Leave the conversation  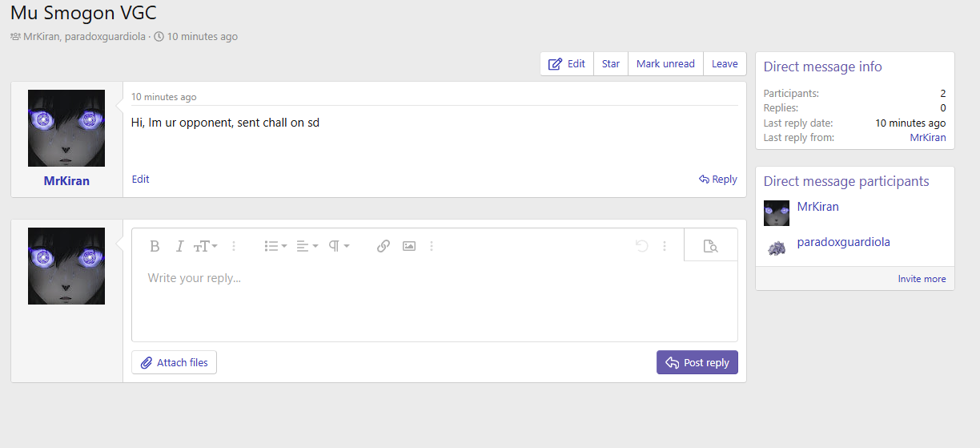pyautogui.click(x=725, y=64)
